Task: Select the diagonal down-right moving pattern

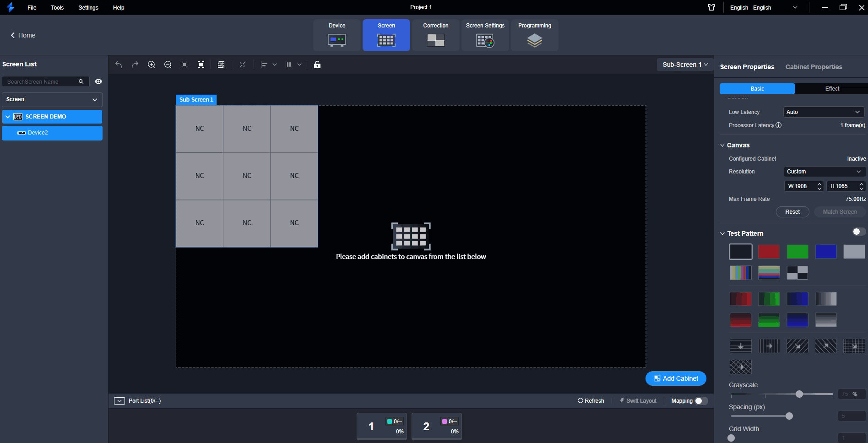Action: pyautogui.click(x=797, y=346)
